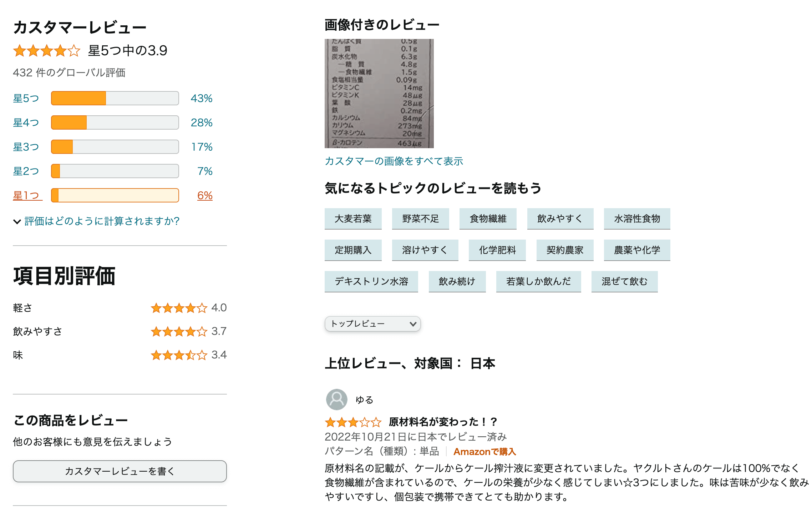This screenshot has width=812, height=507.
Task: Click the ゆる reviewer avatar icon
Action: (336, 399)
